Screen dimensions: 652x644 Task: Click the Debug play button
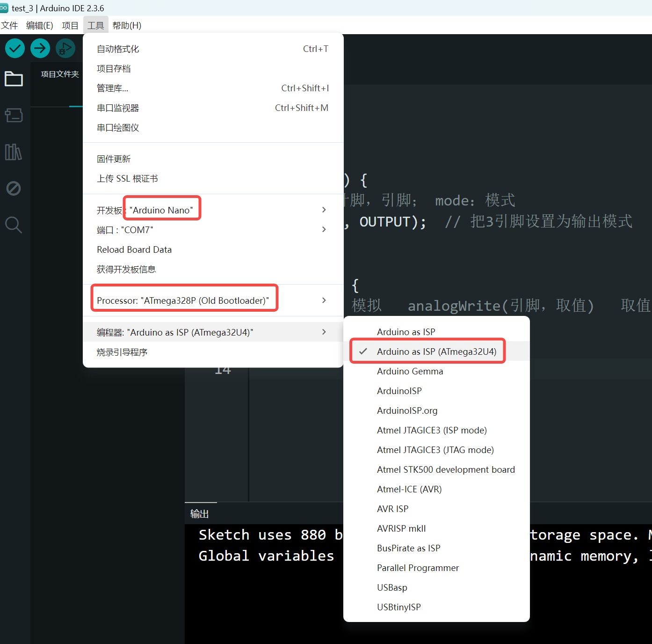65,48
